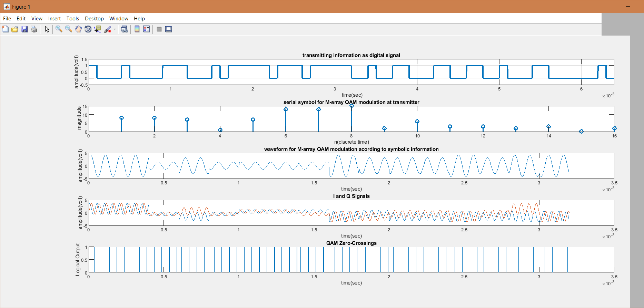Open the Insert menu
644x308 pixels.
[55, 19]
